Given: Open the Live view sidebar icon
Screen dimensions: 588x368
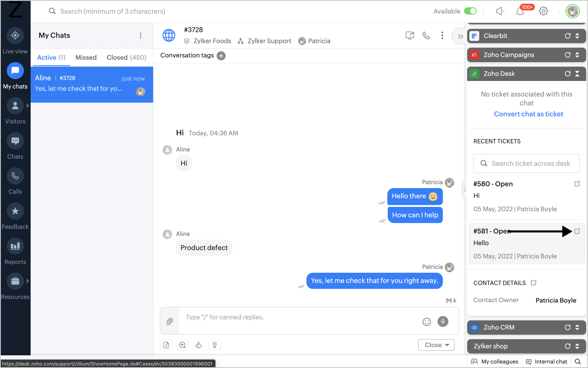Looking at the screenshot, I should (15, 36).
